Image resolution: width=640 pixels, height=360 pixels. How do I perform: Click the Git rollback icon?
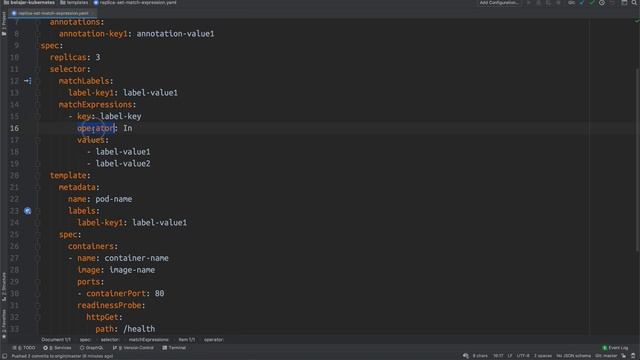(612, 2)
